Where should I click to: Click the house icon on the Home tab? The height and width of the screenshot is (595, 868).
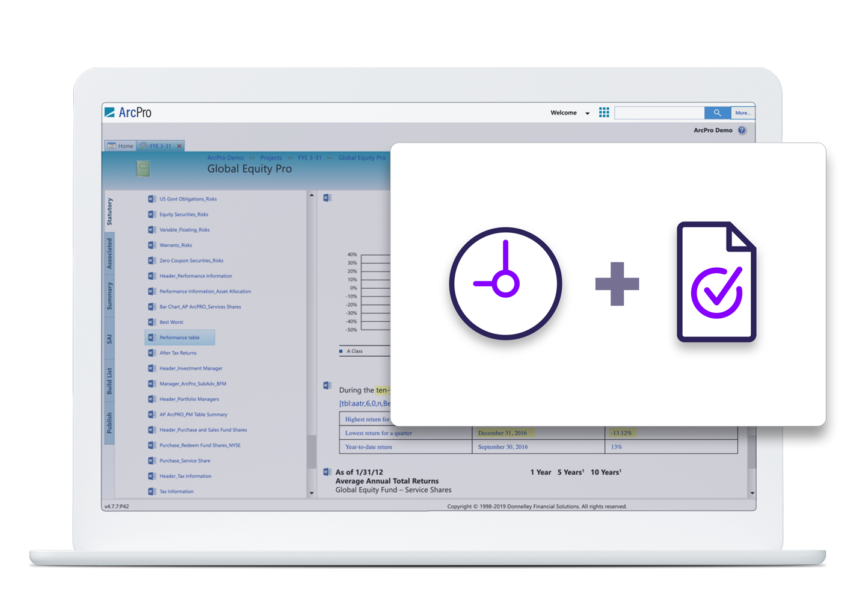click(111, 145)
